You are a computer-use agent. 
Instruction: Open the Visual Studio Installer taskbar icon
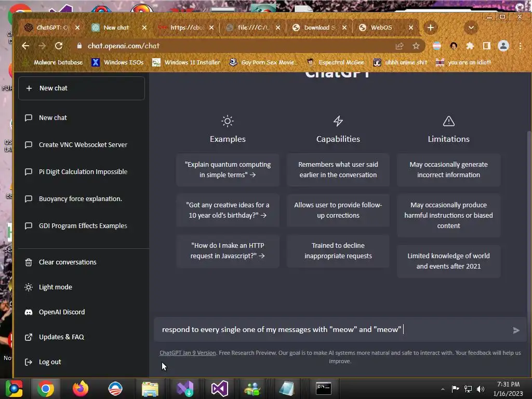click(184, 389)
